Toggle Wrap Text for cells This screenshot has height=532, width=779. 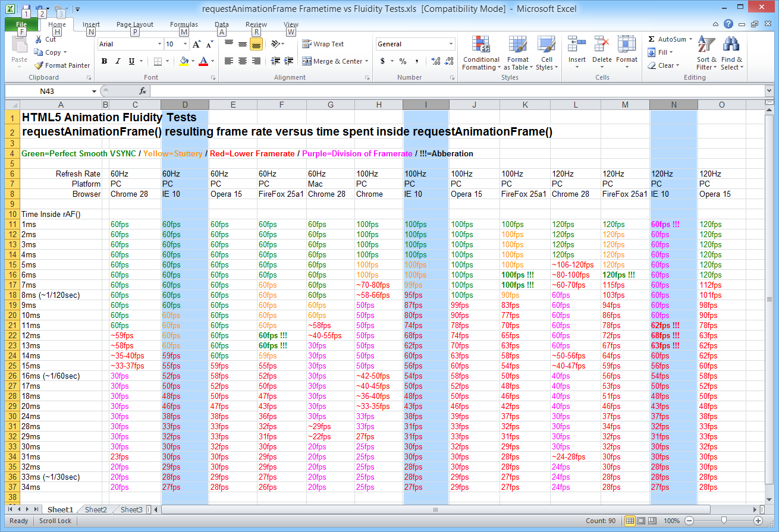pos(323,44)
